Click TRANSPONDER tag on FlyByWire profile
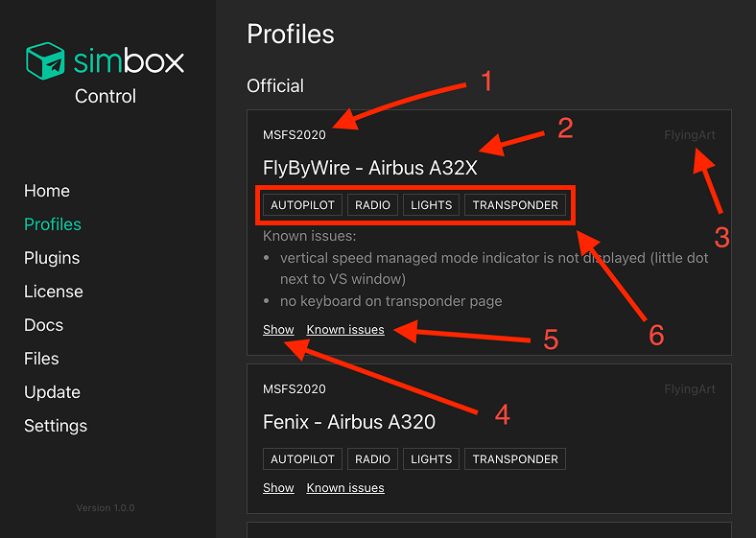This screenshot has width=756, height=538. (515, 205)
